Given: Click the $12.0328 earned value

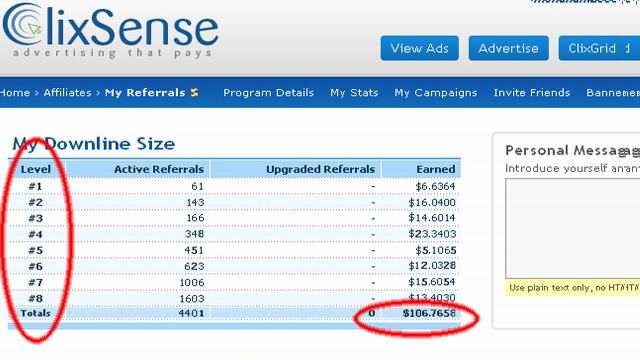Looking at the screenshot, I should (432, 266).
